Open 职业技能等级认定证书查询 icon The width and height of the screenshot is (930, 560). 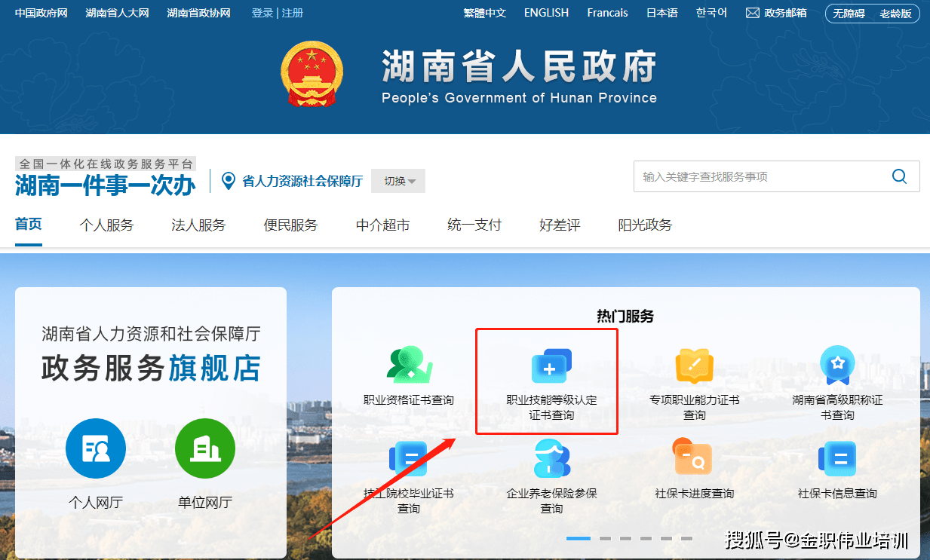551,366
